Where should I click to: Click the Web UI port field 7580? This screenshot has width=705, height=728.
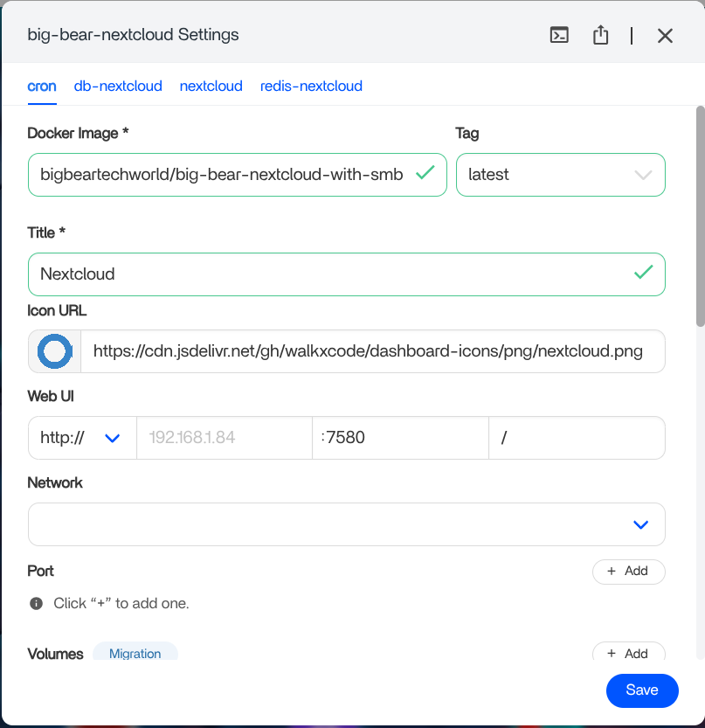tap(400, 437)
